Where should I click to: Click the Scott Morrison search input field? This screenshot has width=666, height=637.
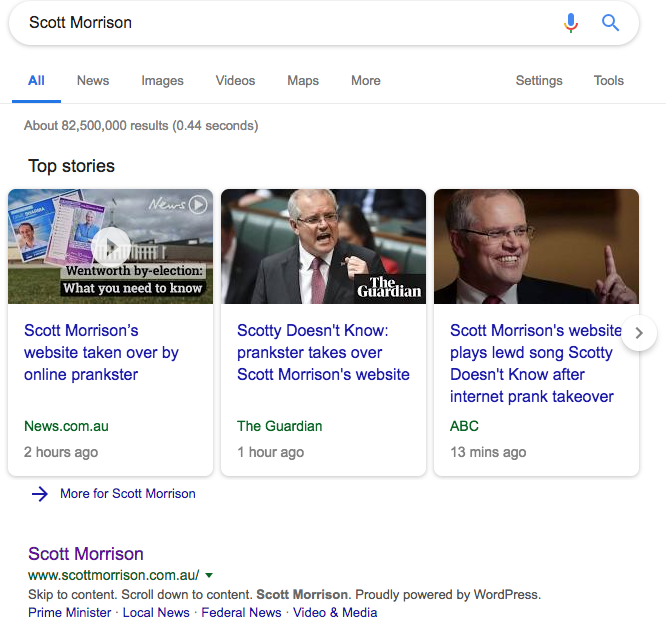280,23
